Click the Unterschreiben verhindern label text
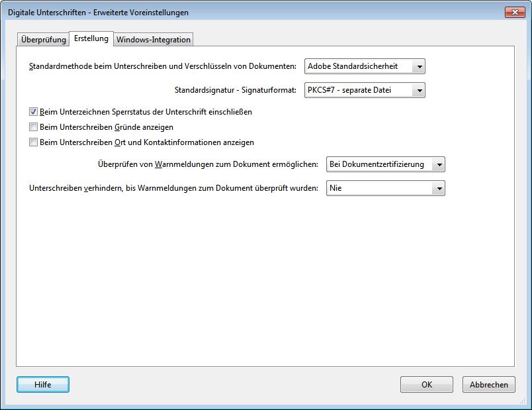This screenshot has height=410, width=532. 175,188
